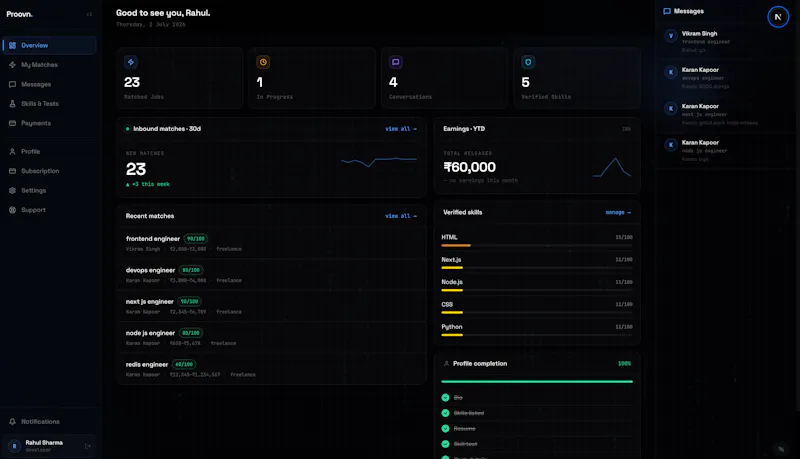Click the ₹60,000 total released value
The width and height of the screenshot is (800, 459).
coord(469,167)
